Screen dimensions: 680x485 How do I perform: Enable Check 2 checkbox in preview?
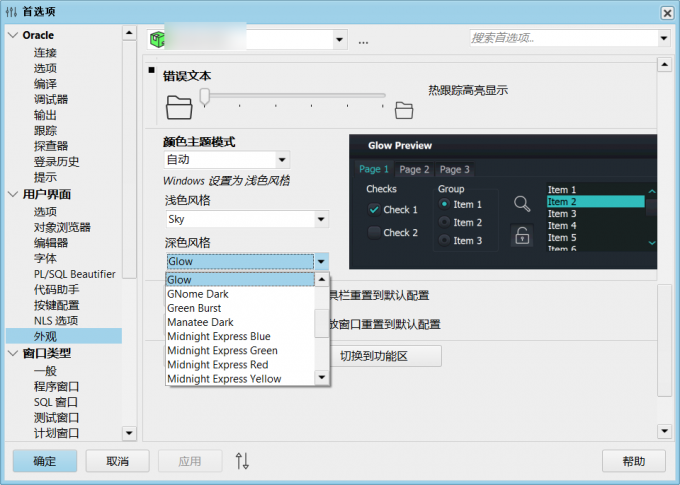coord(374,233)
